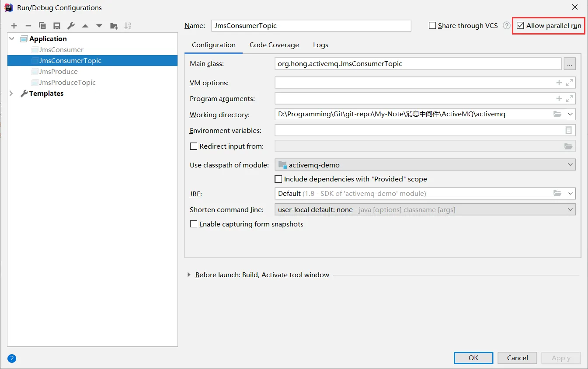The height and width of the screenshot is (369, 588).
Task: Click the Save Configuration disk icon
Action: tap(57, 26)
